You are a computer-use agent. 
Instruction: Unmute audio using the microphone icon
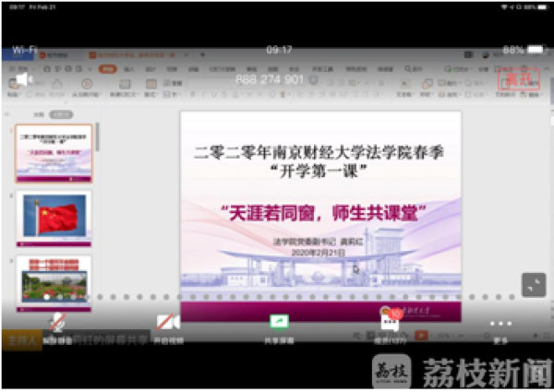click(56, 324)
